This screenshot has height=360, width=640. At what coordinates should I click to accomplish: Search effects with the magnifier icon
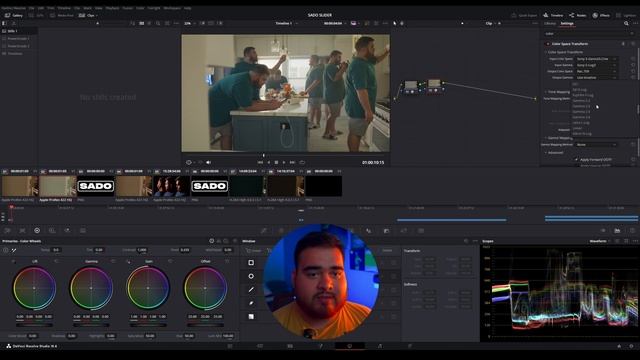[626, 24]
